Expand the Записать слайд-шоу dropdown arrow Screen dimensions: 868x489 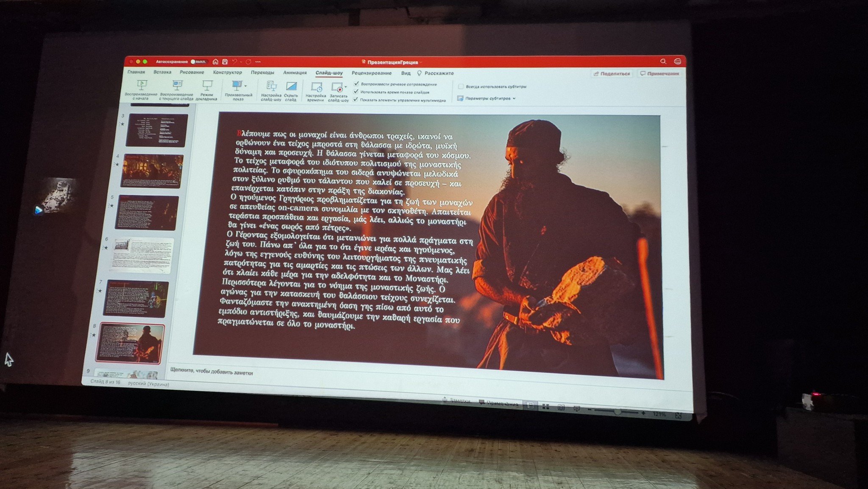pyautogui.click(x=346, y=87)
